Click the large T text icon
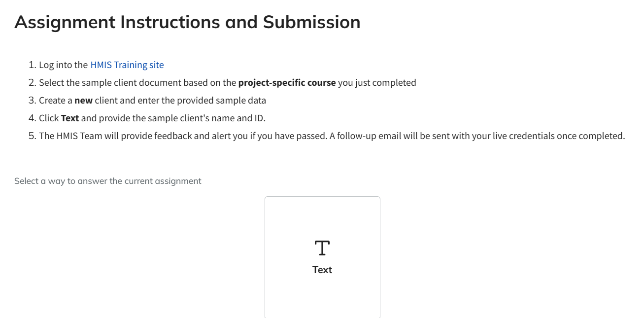Screen dimensions: 644x318 pos(322,248)
